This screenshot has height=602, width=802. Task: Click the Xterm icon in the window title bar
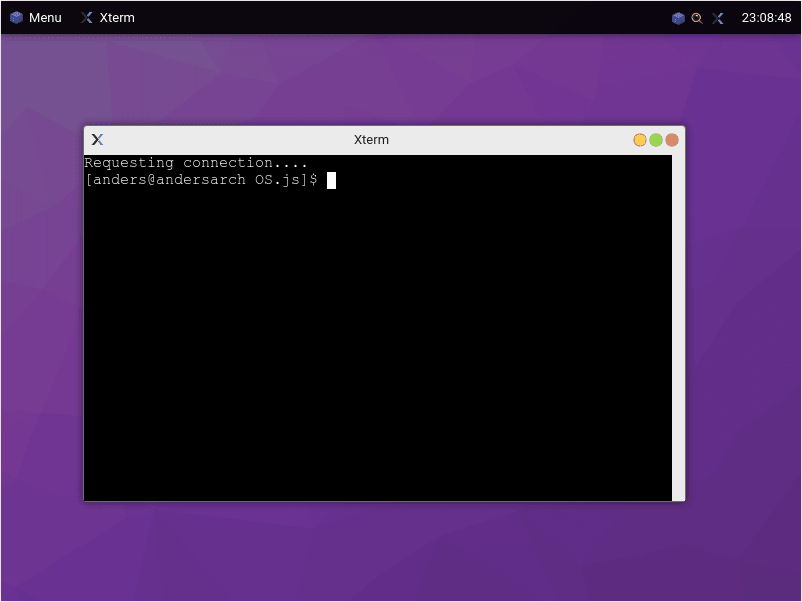[x=96, y=139]
